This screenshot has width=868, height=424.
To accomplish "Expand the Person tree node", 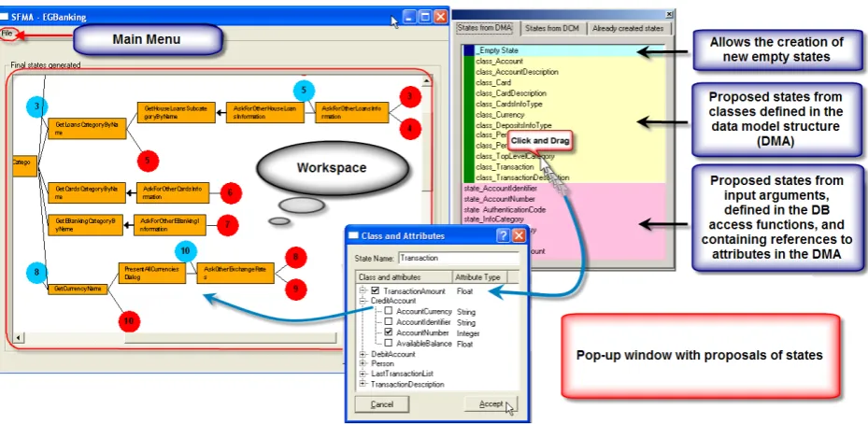I will tap(363, 363).
